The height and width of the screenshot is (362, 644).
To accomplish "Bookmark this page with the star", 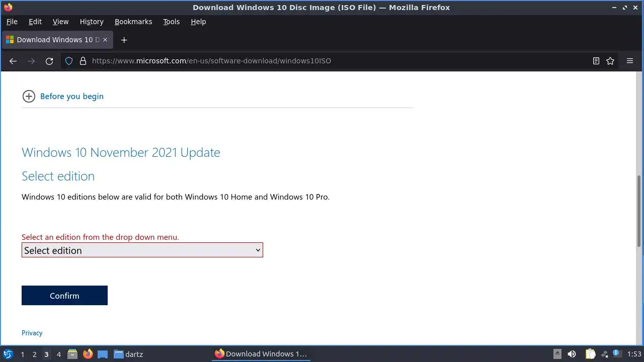I will [610, 61].
